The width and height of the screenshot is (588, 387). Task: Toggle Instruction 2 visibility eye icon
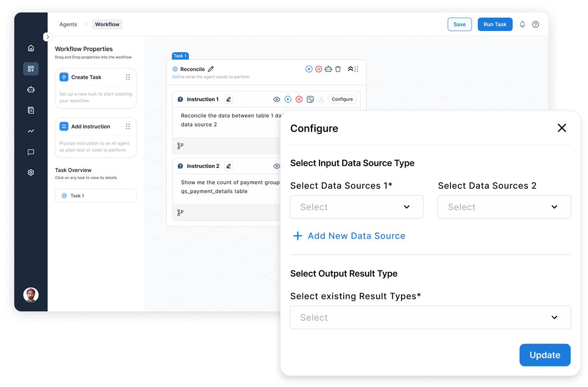pos(277,166)
